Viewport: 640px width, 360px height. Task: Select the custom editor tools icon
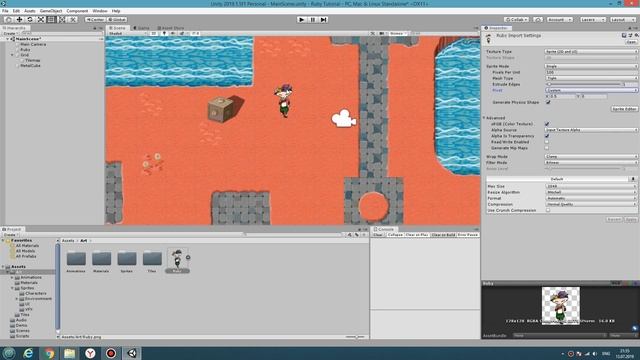click(72, 19)
